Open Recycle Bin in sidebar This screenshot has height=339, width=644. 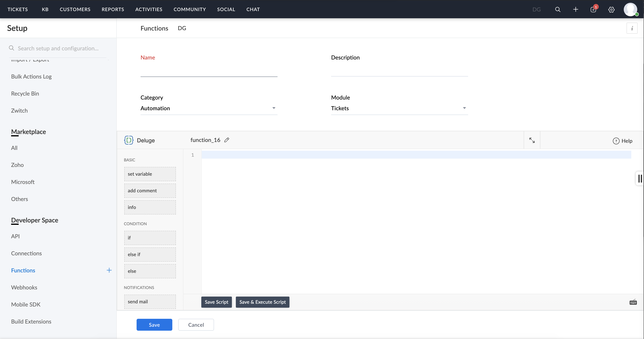click(25, 93)
